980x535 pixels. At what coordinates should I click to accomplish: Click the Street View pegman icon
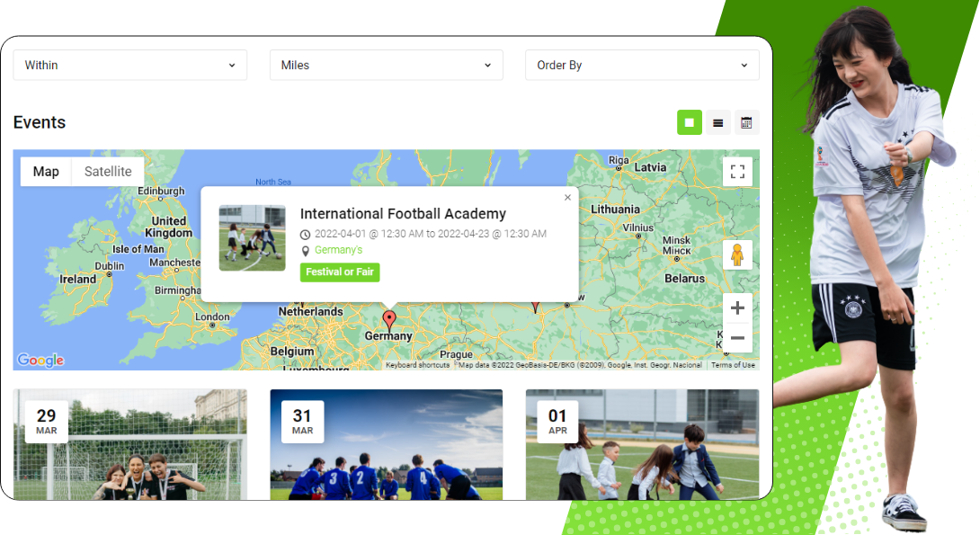point(737,255)
